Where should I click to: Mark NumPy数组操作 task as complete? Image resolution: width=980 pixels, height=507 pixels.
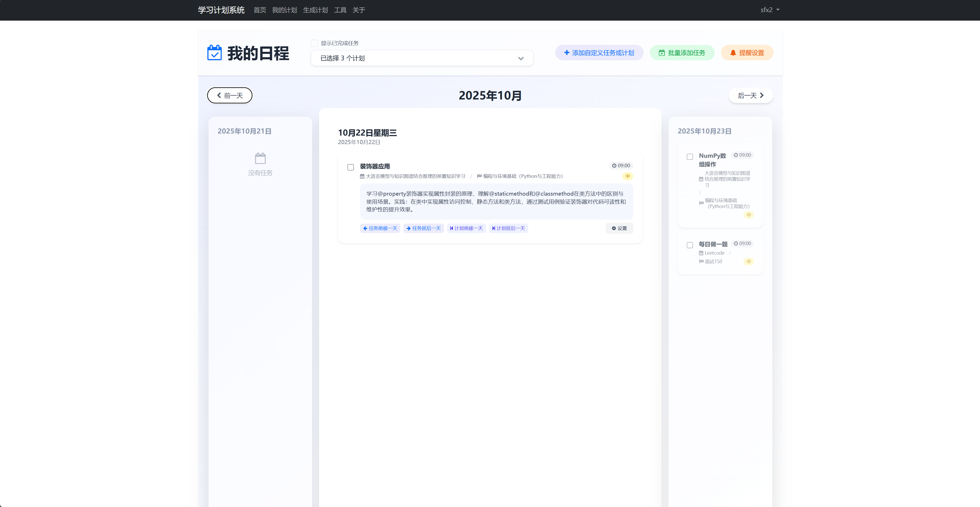pos(689,157)
